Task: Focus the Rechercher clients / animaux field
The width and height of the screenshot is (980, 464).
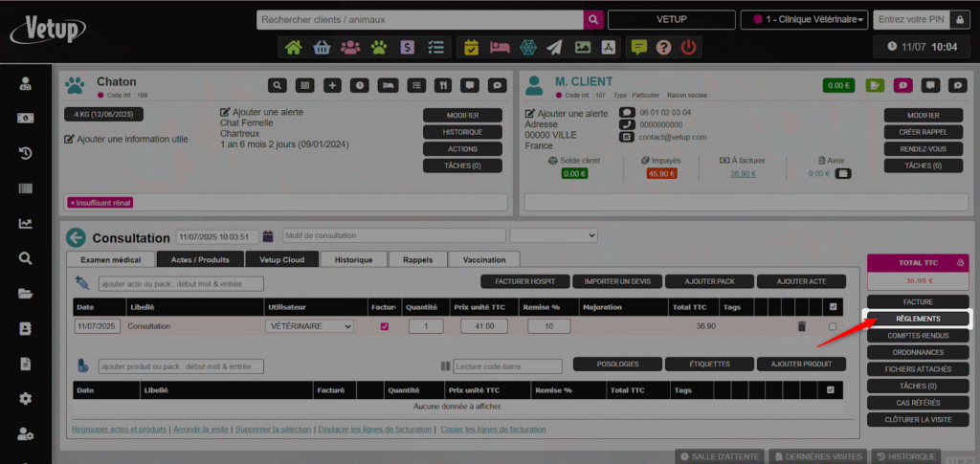Action: pyautogui.click(x=419, y=19)
